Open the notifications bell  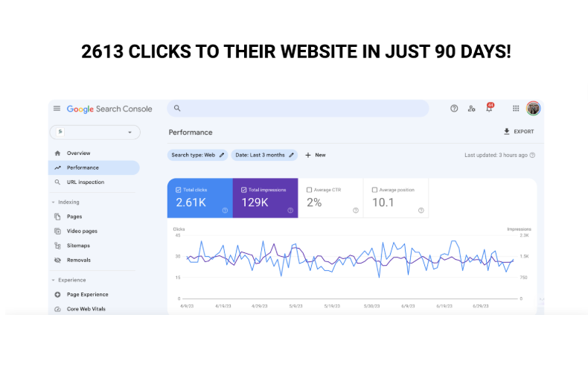[489, 109]
